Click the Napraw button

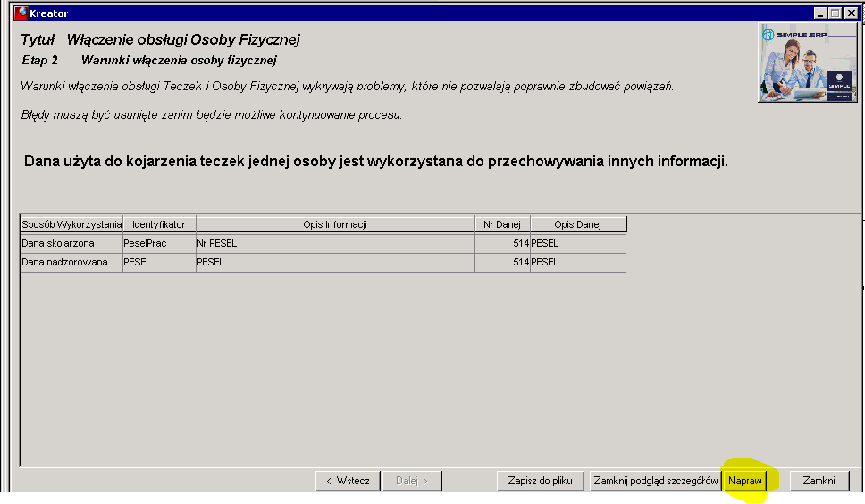744,481
